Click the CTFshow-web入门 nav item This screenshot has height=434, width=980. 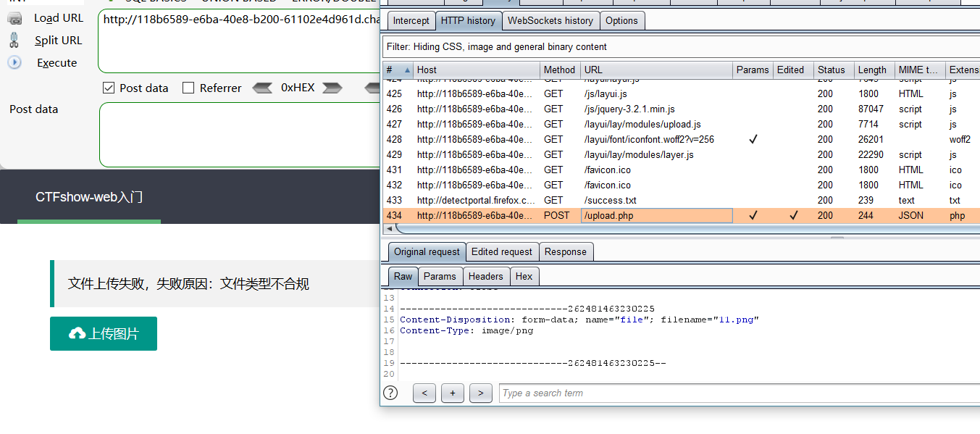[89, 196]
